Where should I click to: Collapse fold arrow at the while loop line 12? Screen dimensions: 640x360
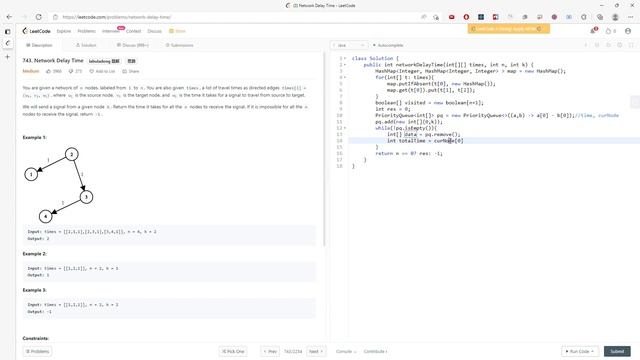(345, 128)
